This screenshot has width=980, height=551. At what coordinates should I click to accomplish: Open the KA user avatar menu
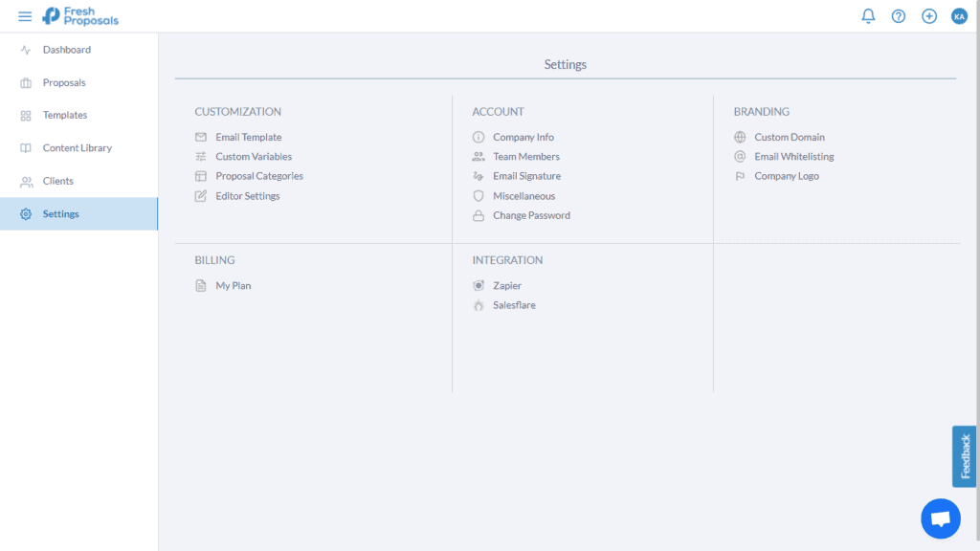[959, 15]
